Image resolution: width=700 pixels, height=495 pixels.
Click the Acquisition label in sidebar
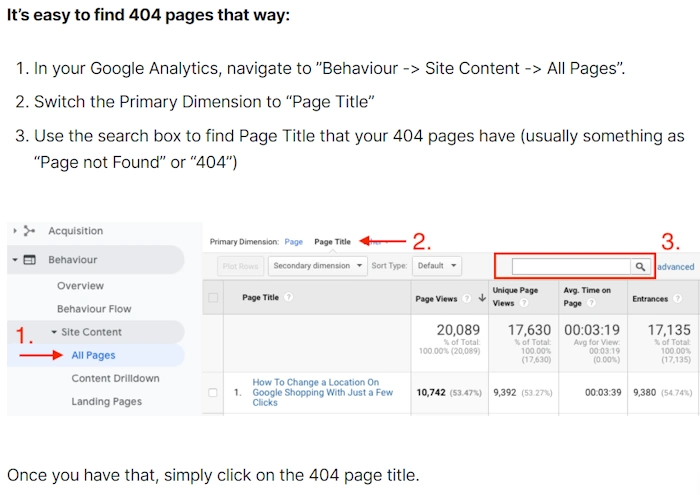coord(75,231)
